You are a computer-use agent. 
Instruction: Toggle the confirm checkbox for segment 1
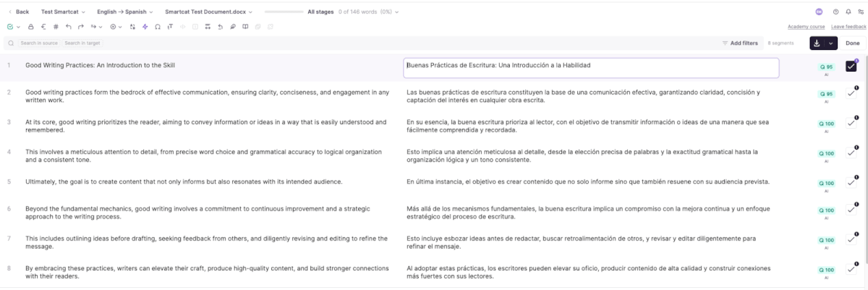coord(851,67)
